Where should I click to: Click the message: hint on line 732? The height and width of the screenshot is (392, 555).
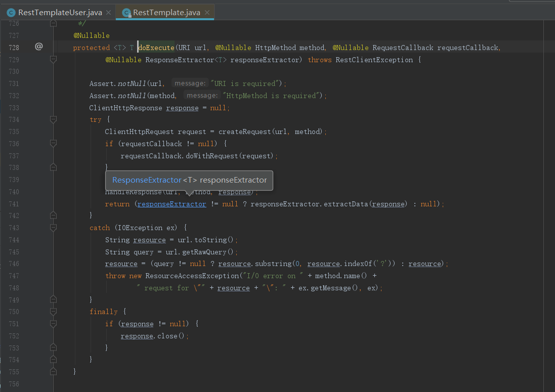pos(202,96)
